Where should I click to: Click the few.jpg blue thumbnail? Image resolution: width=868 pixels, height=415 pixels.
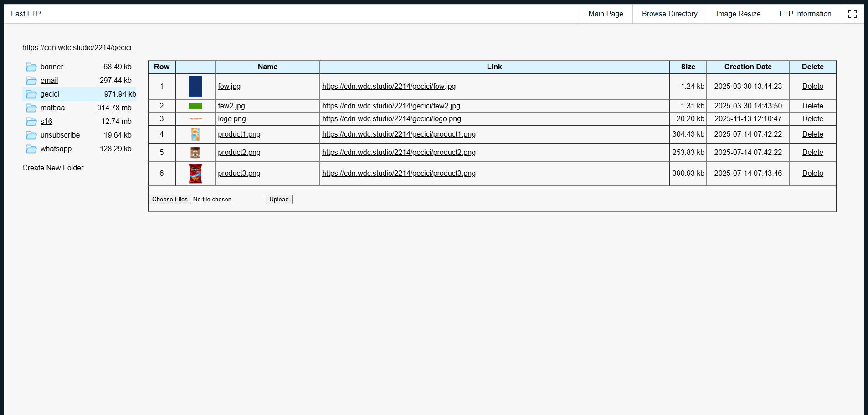[x=195, y=87]
